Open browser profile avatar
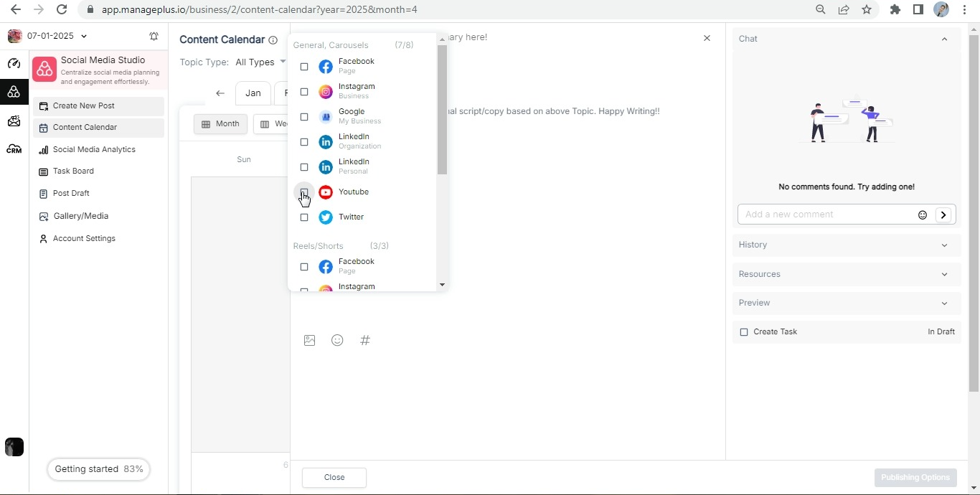Image resolution: width=980 pixels, height=495 pixels. pyautogui.click(x=941, y=9)
